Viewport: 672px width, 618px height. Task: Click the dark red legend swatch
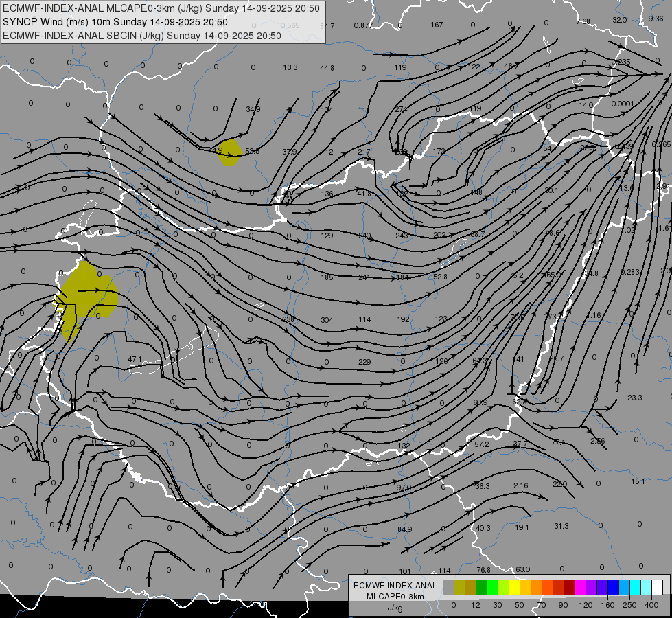(x=570, y=587)
